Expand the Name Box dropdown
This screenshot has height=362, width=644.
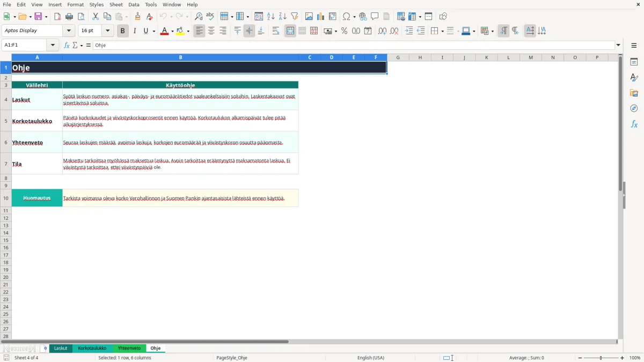tap(53, 45)
